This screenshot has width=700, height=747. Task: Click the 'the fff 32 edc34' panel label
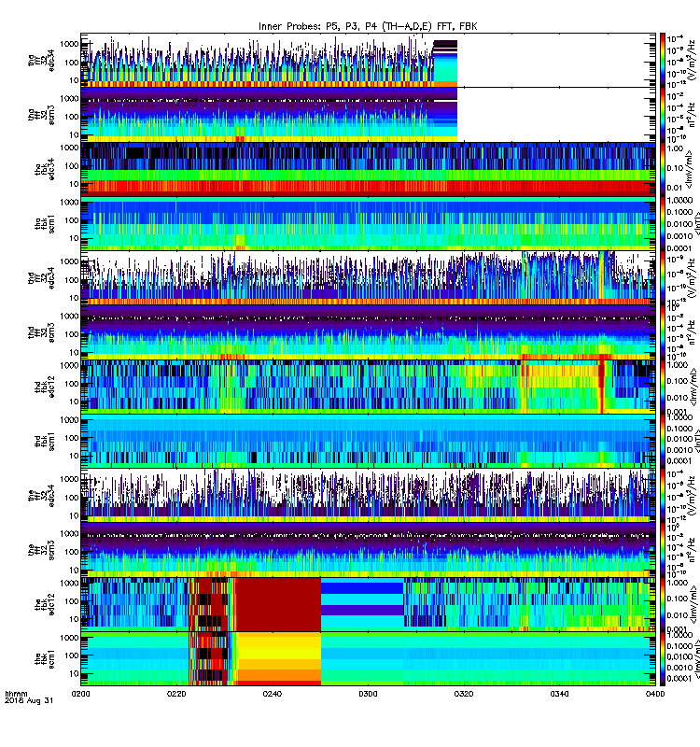[41, 496]
